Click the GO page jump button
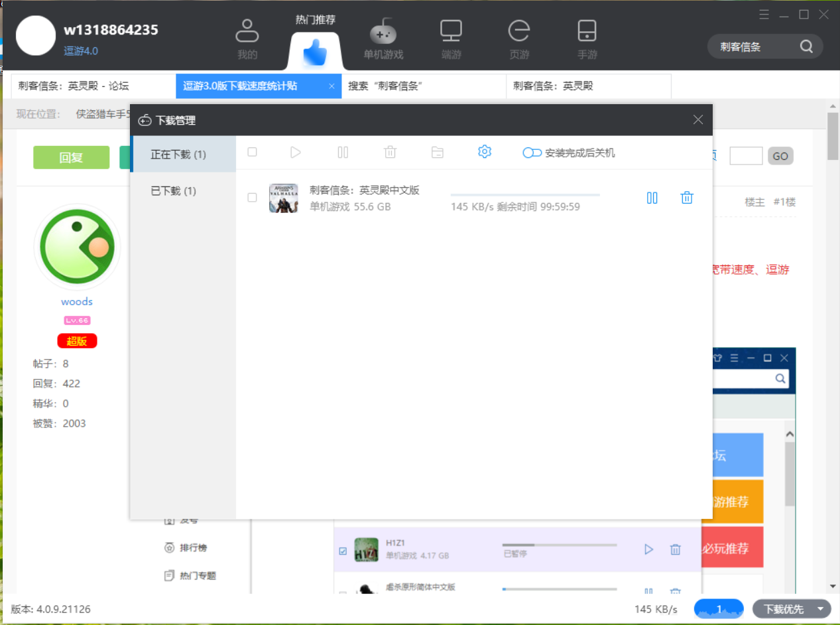The width and height of the screenshot is (840, 625). click(780, 156)
